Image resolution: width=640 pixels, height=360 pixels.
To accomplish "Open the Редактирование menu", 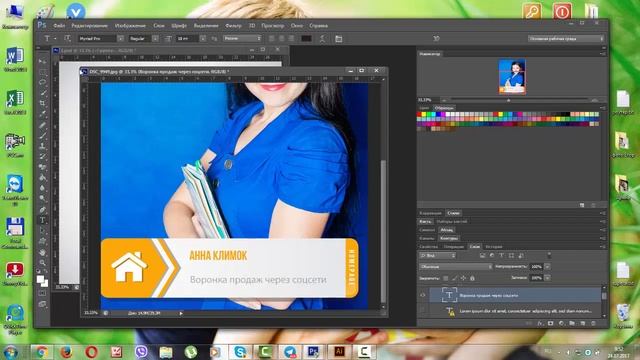I will click(x=90, y=25).
